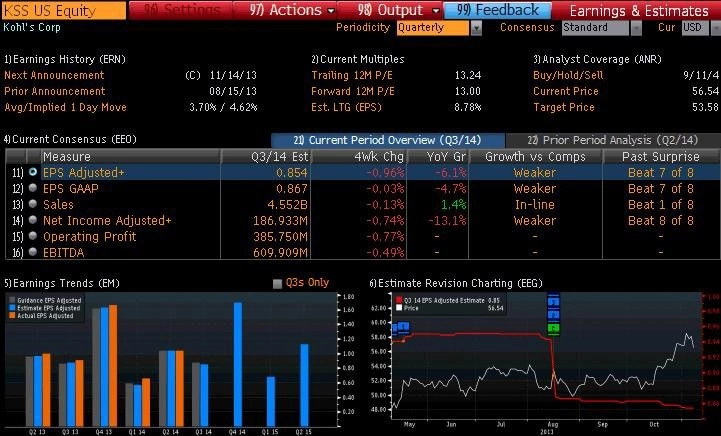The height and width of the screenshot is (436, 721).
Task: Open 4) Current Consensus (EEO)
Action: [70, 139]
